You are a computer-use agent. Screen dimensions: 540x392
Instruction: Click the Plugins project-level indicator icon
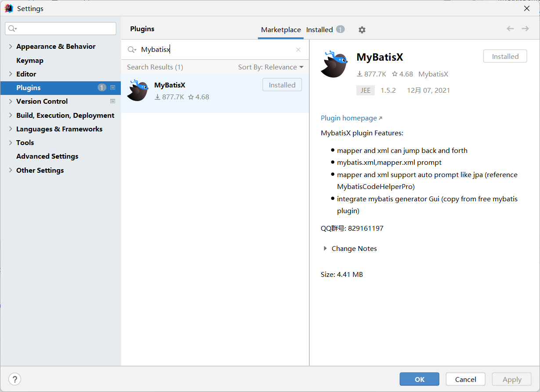(112, 87)
